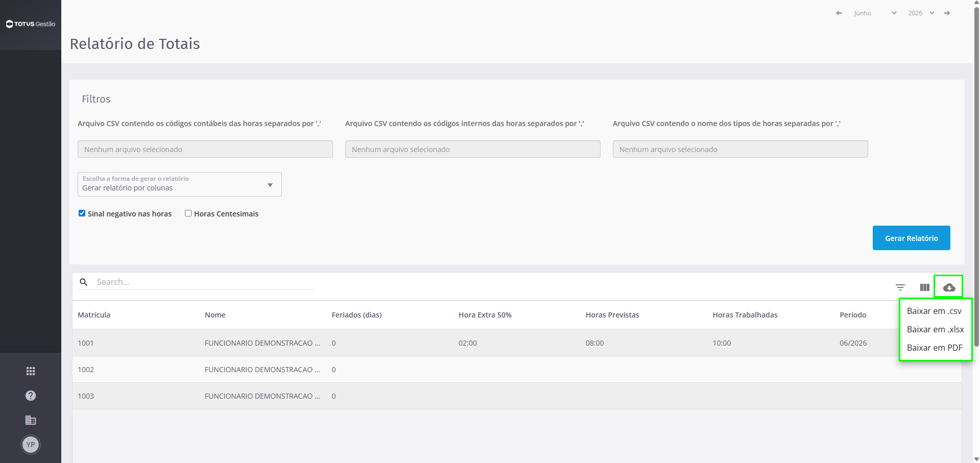Sort by Feriados (dias) column header
Viewport: 980px width, 463px height.
tap(356, 315)
